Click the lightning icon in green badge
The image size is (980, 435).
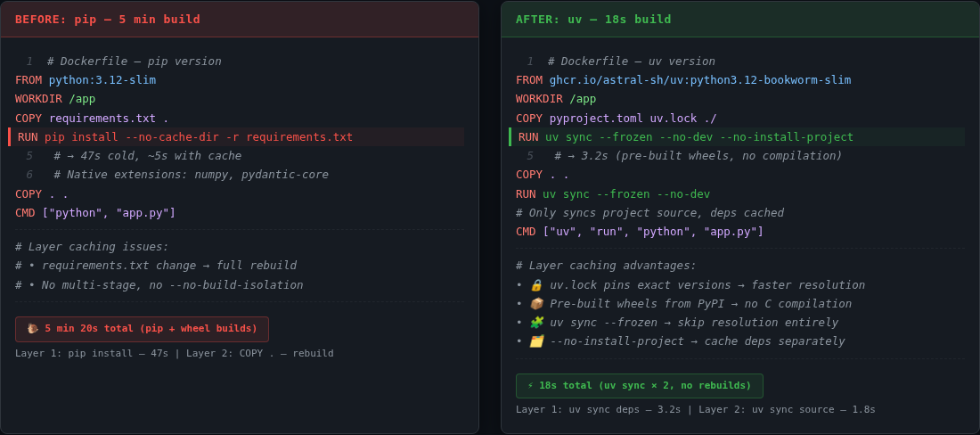[x=531, y=386]
